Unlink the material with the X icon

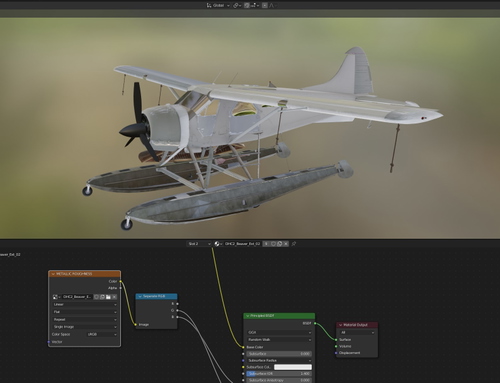point(286,244)
